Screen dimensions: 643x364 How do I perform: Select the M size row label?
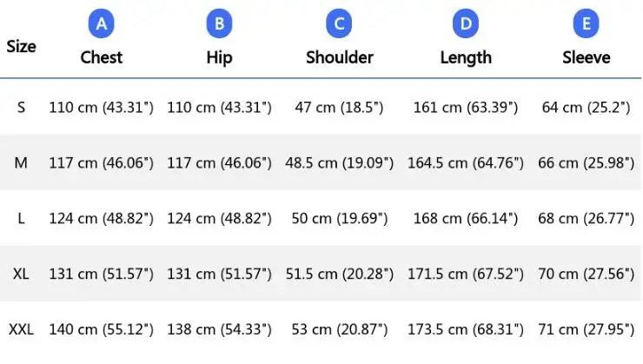21,162
